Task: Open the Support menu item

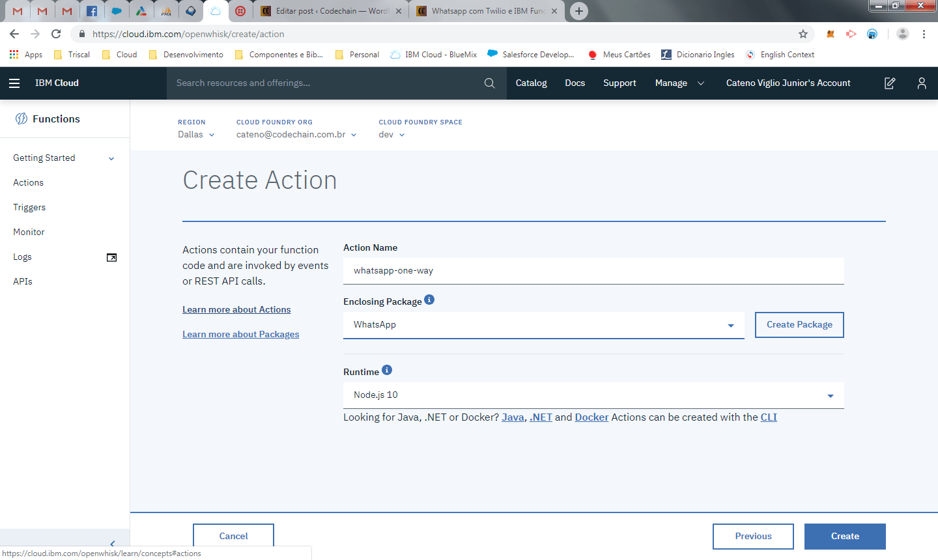Action: [x=619, y=83]
